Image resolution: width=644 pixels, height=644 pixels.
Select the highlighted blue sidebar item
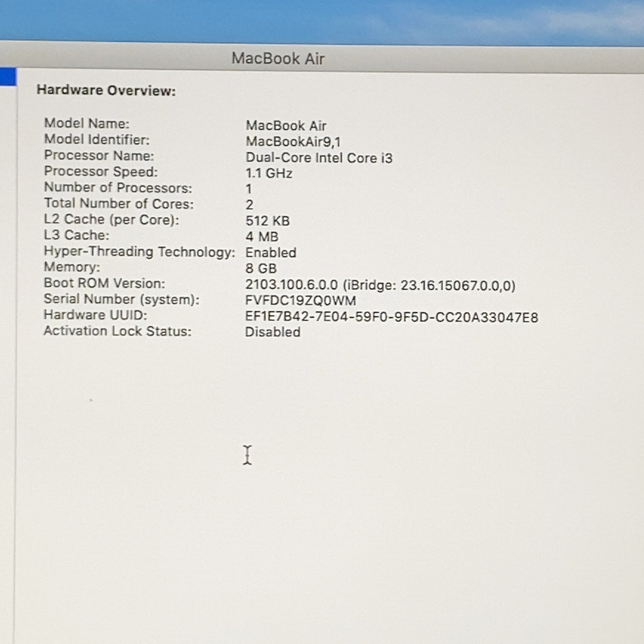8,77
